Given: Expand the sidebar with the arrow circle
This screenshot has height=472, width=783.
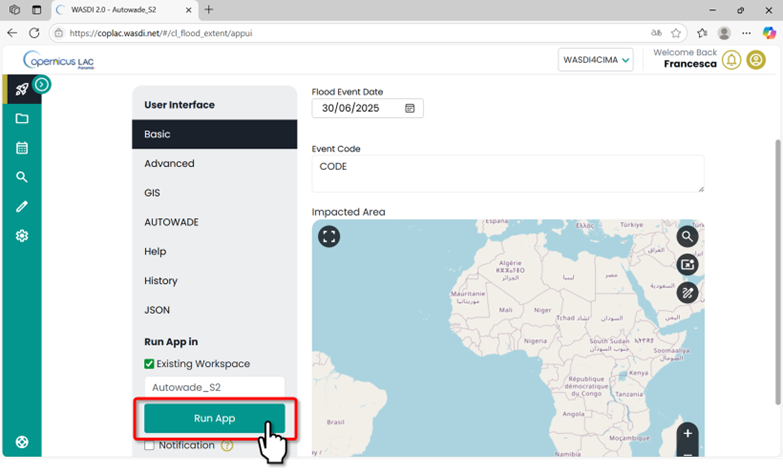Looking at the screenshot, I should point(41,84).
